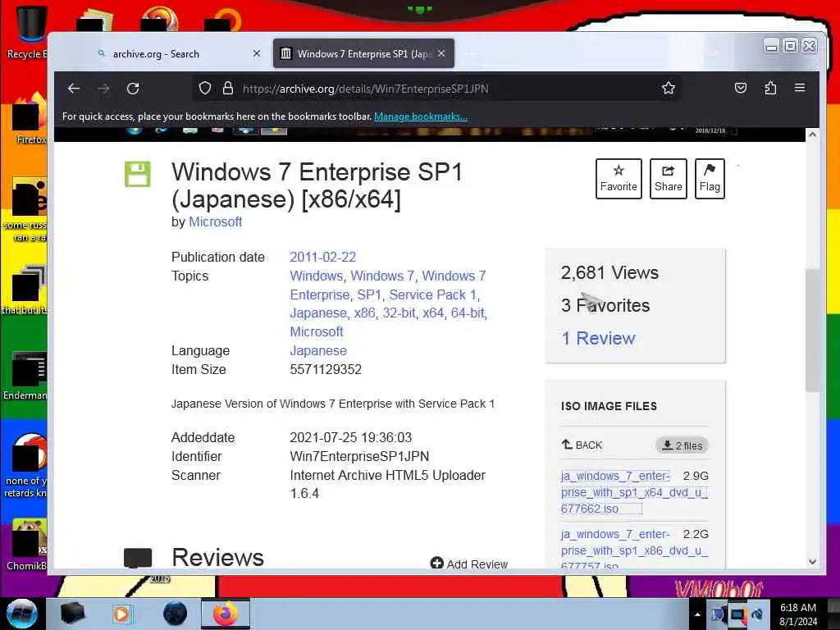The width and height of the screenshot is (840, 630).
Task: Open the 64-bit topic link
Action: click(x=468, y=313)
